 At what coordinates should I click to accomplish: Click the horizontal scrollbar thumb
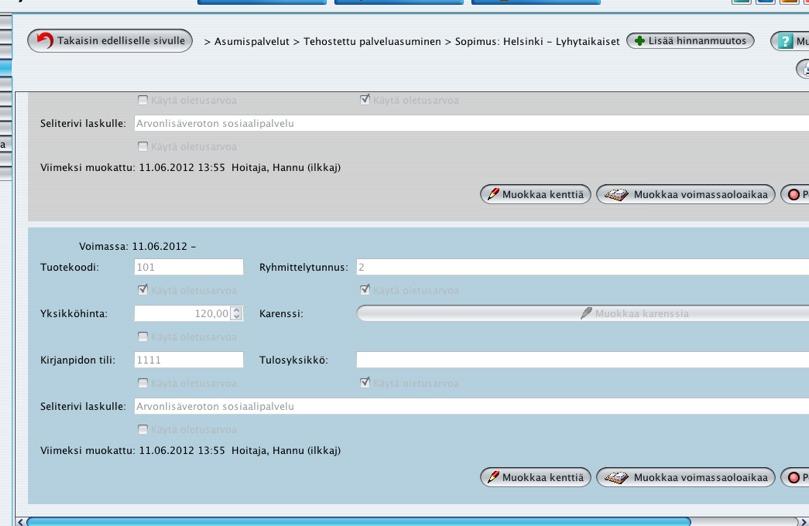tap(359, 521)
